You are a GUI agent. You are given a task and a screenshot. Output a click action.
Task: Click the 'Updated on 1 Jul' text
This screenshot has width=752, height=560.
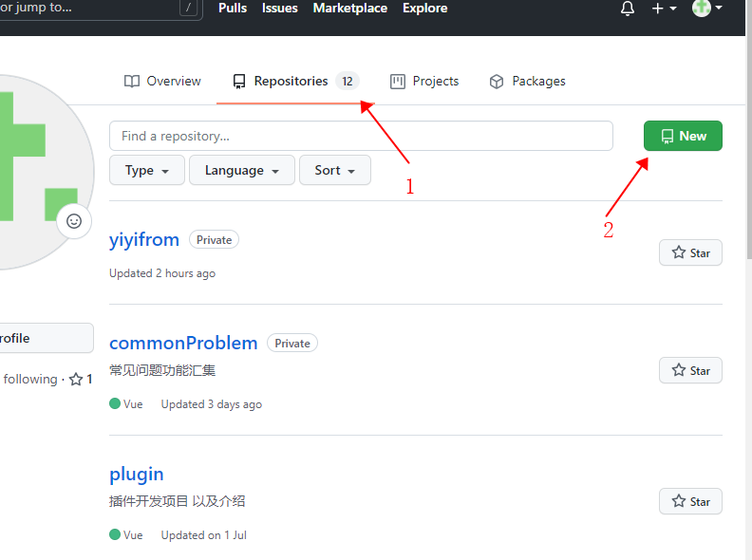[204, 535]
